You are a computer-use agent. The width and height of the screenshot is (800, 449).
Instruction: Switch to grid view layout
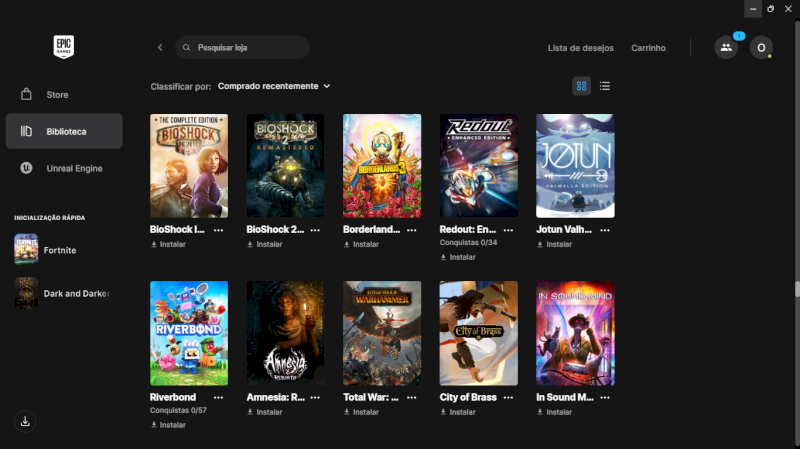[x=581, y=86]
